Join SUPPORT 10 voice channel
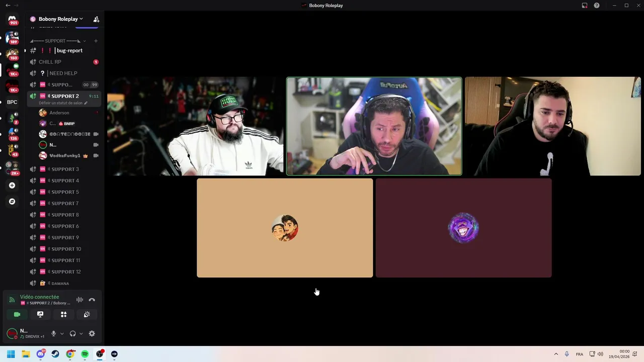The width and height of the screenshot is (644, 362). coord(64,249)
